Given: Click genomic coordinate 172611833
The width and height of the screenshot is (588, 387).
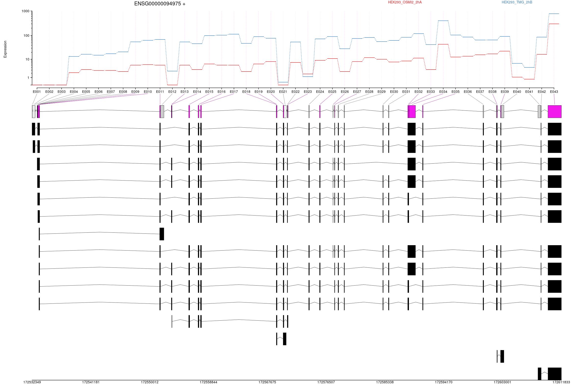Looking at the screenshot, I should [x=561, y=382].
